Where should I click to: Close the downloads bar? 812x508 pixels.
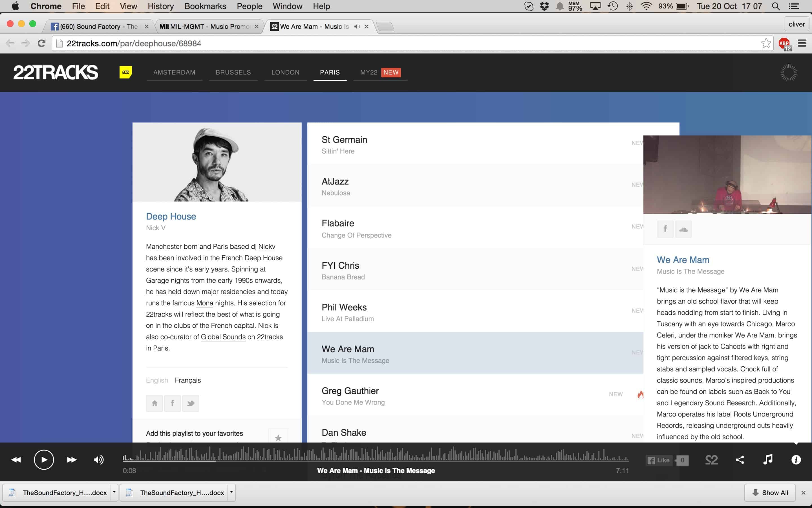[x=803, y=492]
